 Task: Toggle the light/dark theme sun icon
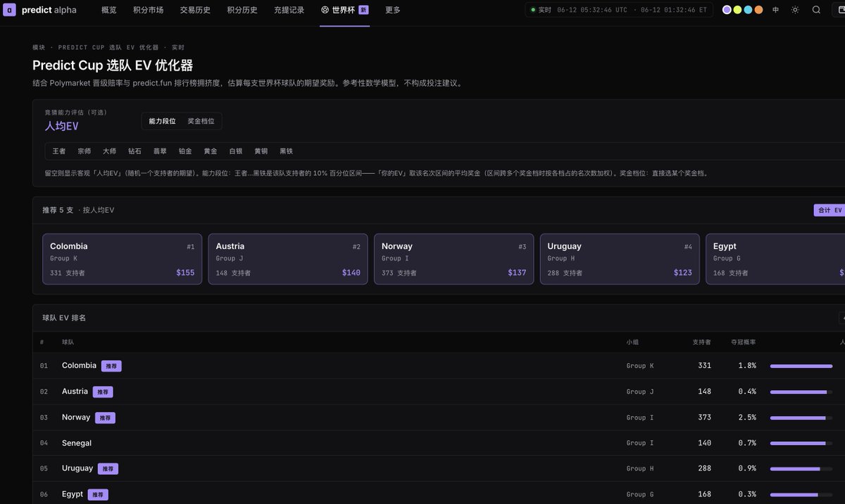pyautogui.click(x=795, y=10)
